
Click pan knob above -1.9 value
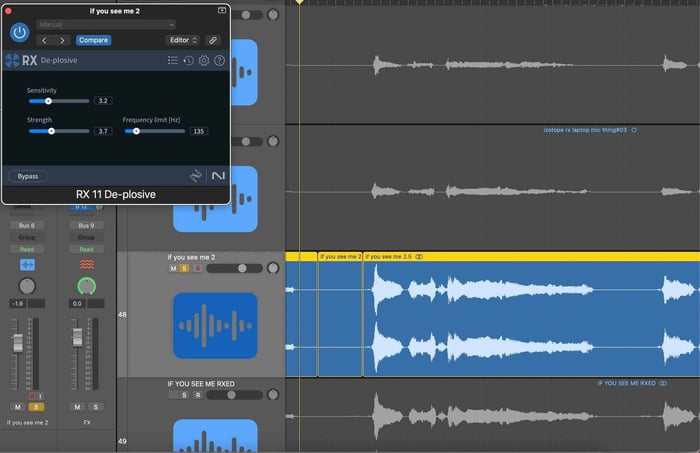27,286
